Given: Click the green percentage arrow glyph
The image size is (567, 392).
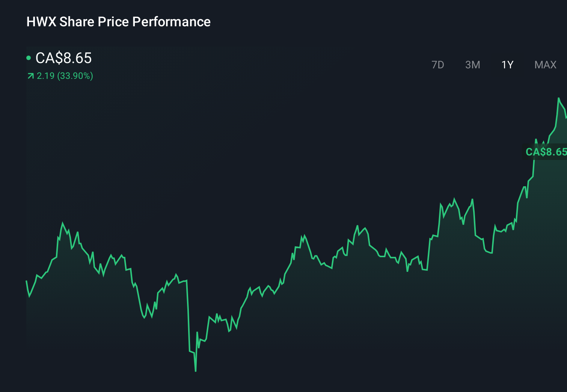Looking at the screenshot, I should click(30, 76).
